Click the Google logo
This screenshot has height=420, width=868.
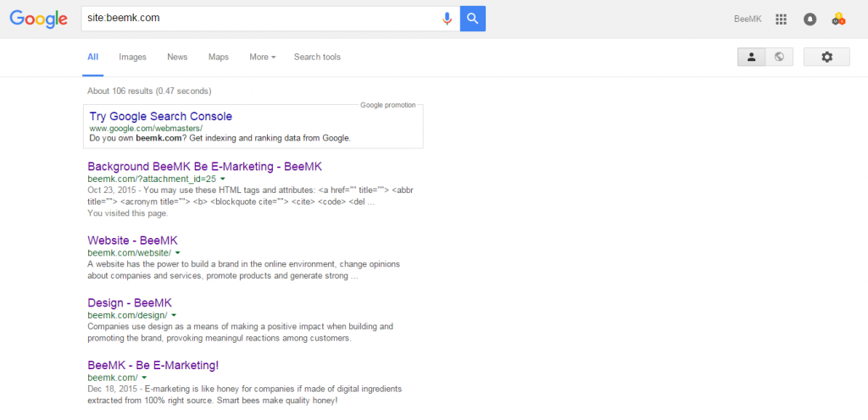(x=38, y=19)
